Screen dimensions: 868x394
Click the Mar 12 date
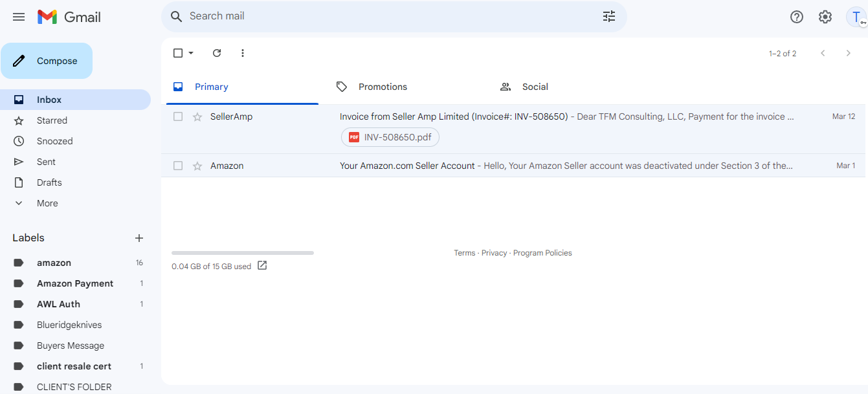(843, 116)
